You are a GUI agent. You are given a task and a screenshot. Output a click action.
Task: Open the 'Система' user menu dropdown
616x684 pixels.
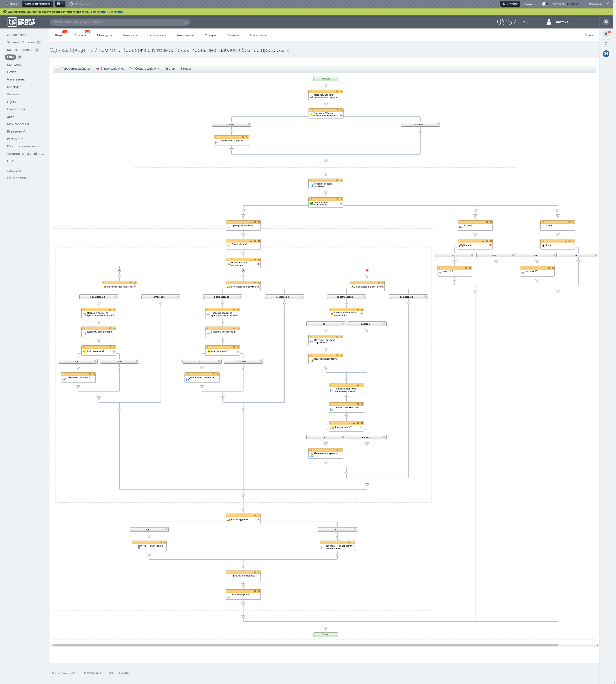tap(563, 22)
